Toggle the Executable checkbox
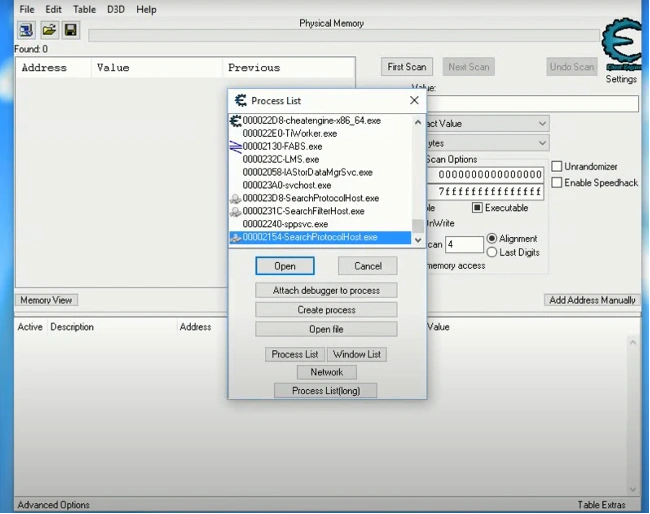Viewport: 650px width, 514px height. click(478, 208)
